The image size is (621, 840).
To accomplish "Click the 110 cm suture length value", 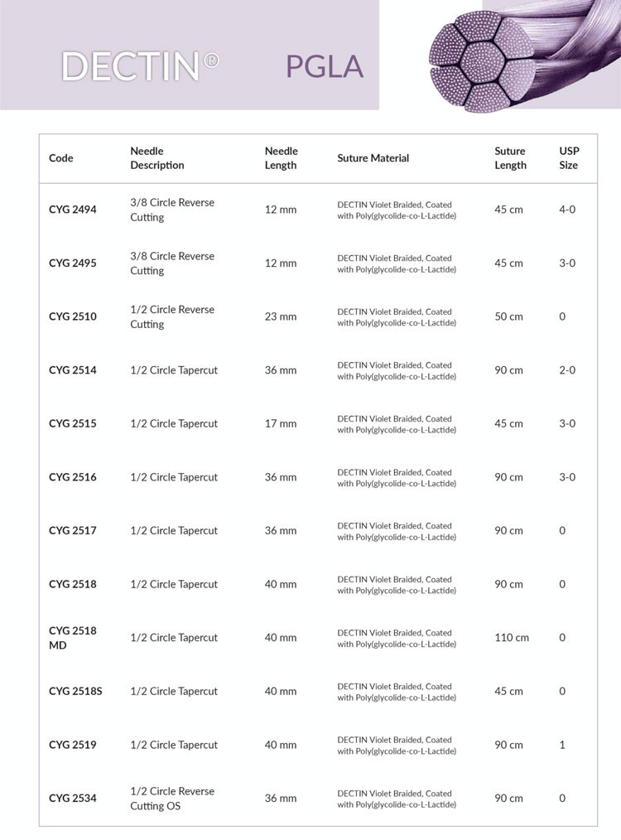I will (x=512, y=638).
